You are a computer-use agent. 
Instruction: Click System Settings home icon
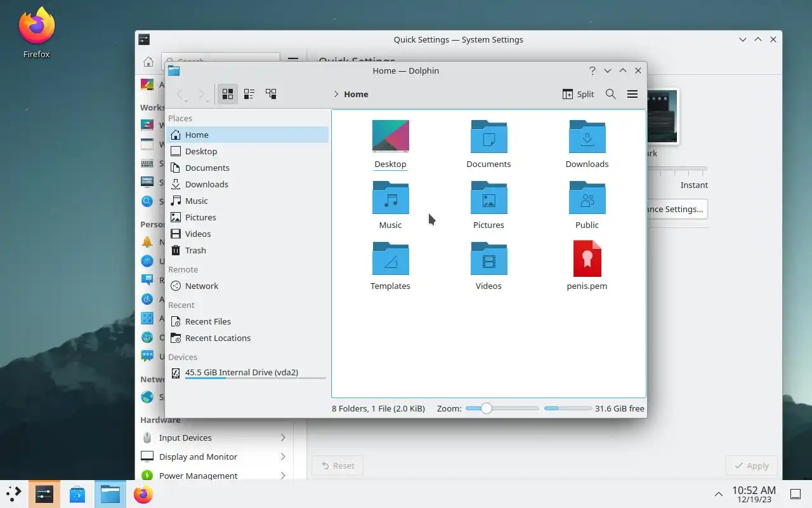(x=148, y=62)
